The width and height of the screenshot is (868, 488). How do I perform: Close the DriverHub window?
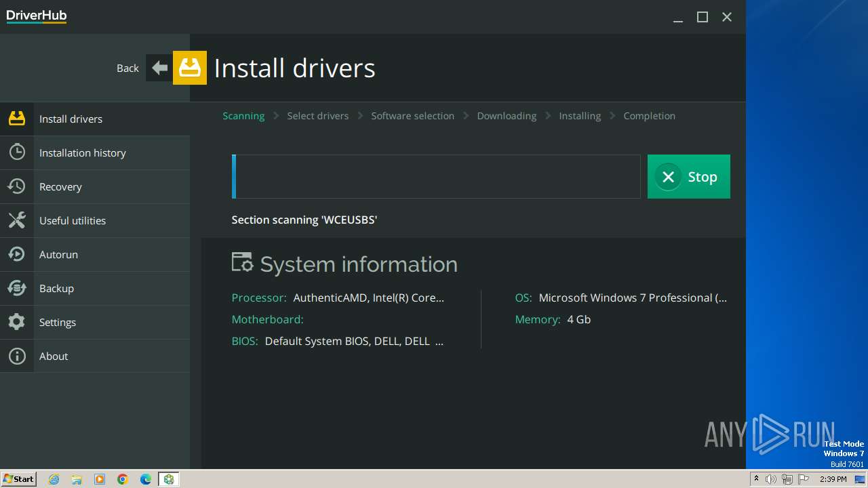click(727, 17)
